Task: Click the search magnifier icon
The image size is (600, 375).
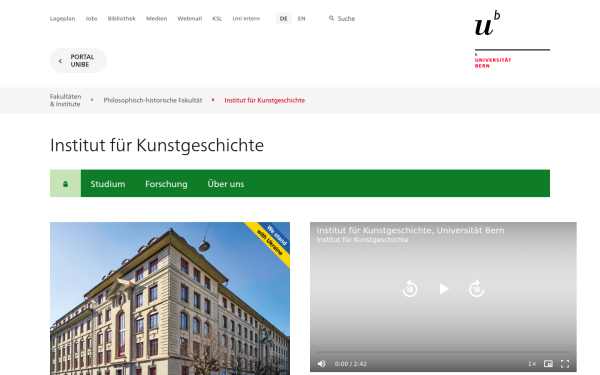Action: pos(331,18)
